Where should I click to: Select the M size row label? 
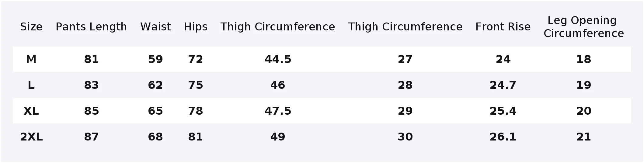coord(31,59)
